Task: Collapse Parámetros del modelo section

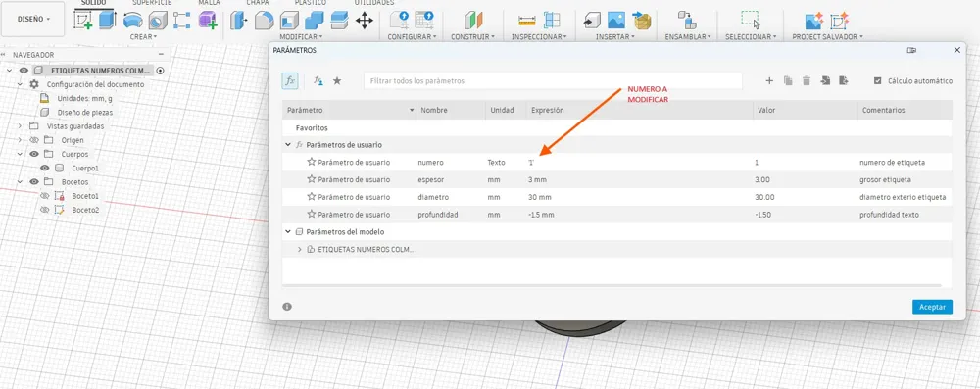Action: pos(288,231)
